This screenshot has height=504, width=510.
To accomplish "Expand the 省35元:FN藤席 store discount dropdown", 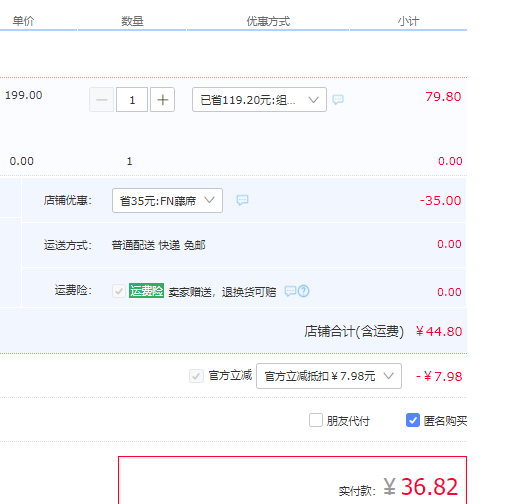I will [x=167, y=201].
